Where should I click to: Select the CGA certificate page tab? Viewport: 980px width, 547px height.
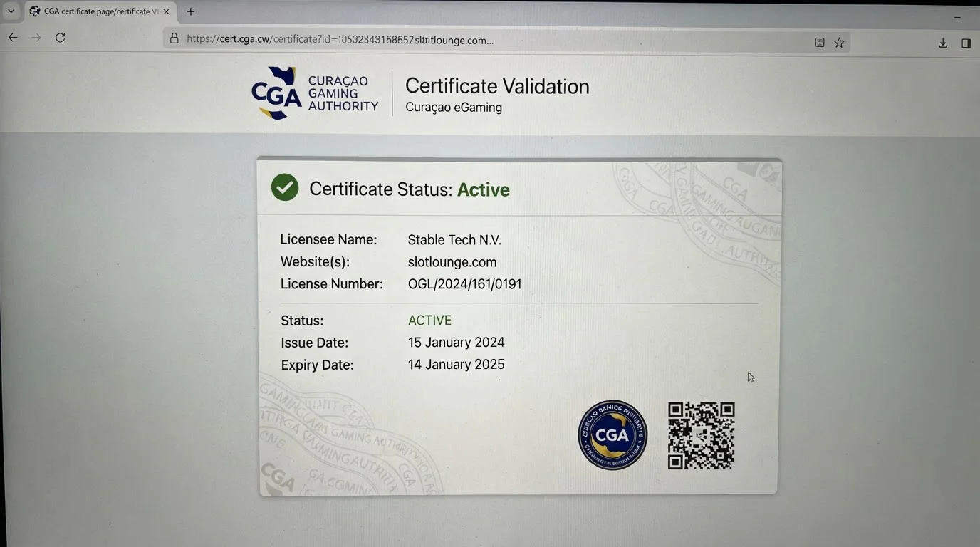point(99,11)
